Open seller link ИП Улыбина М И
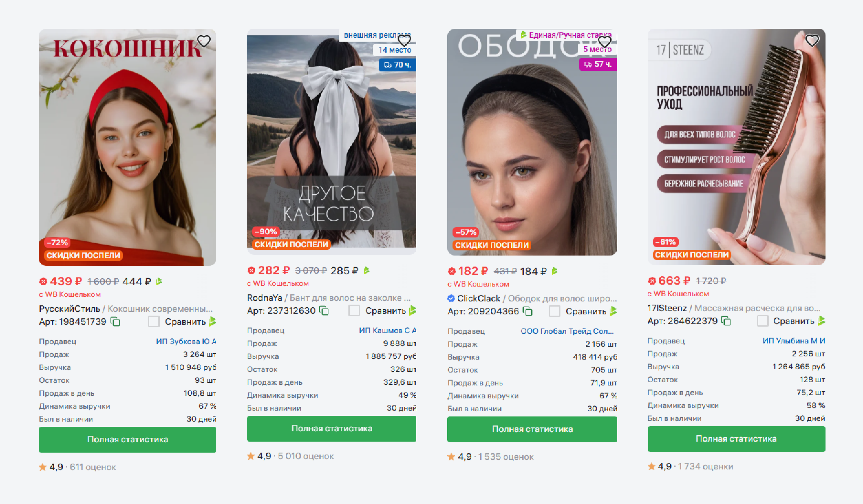 794,341
